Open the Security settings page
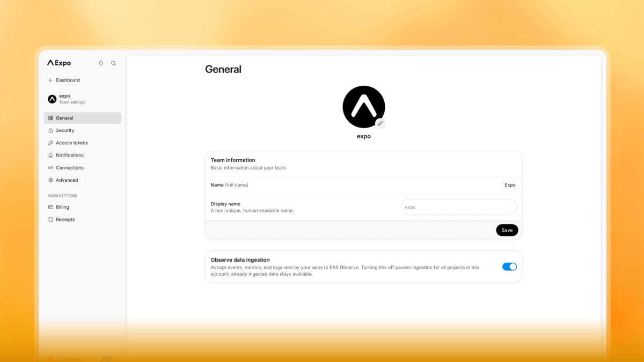 tap(83, 130)
